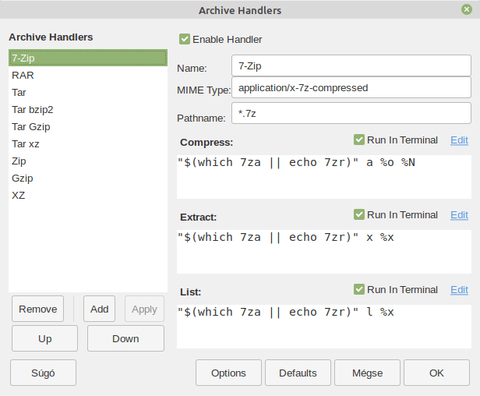Toggle Run In Terminal for List
Image resolution: width=480 pixels, height=396 pixels.
[x=359, y=289]
